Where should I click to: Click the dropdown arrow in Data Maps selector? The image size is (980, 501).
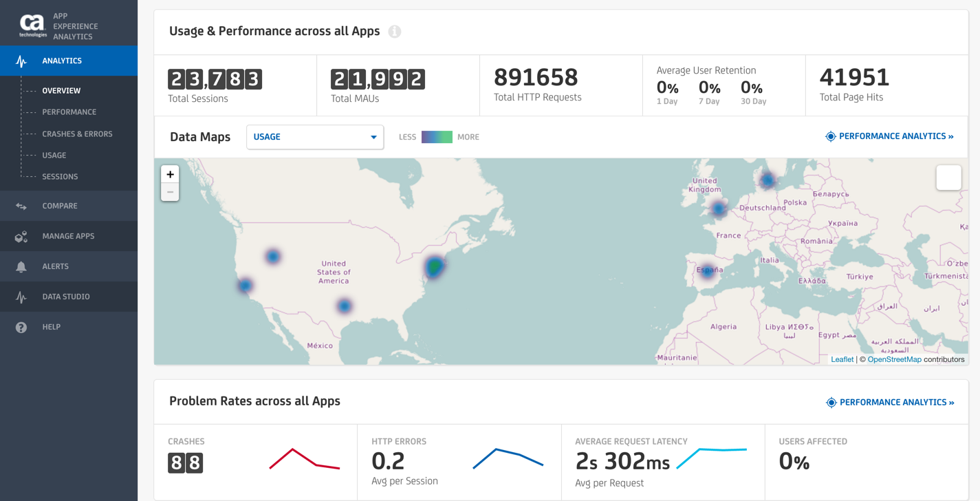(373, 137)
